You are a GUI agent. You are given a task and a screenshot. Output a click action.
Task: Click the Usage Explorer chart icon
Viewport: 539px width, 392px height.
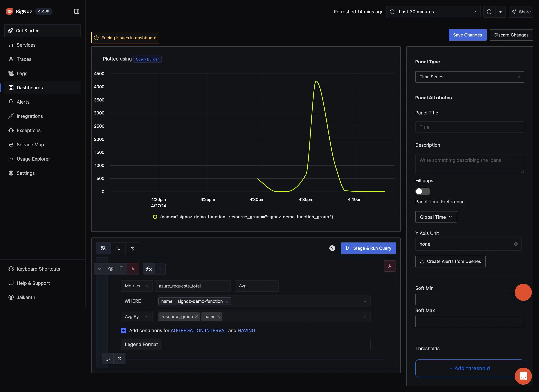11,159
